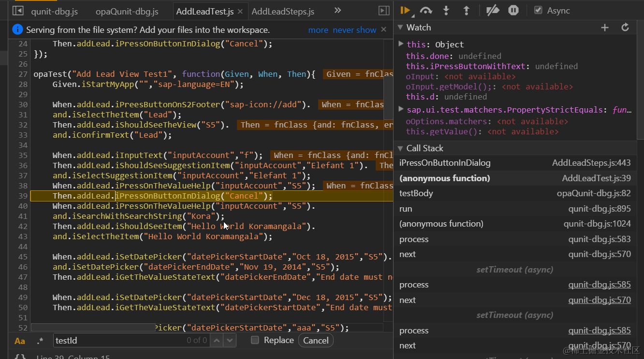Collapse the Watch section
The image size is (644, 359).
(x=400, y=28)
